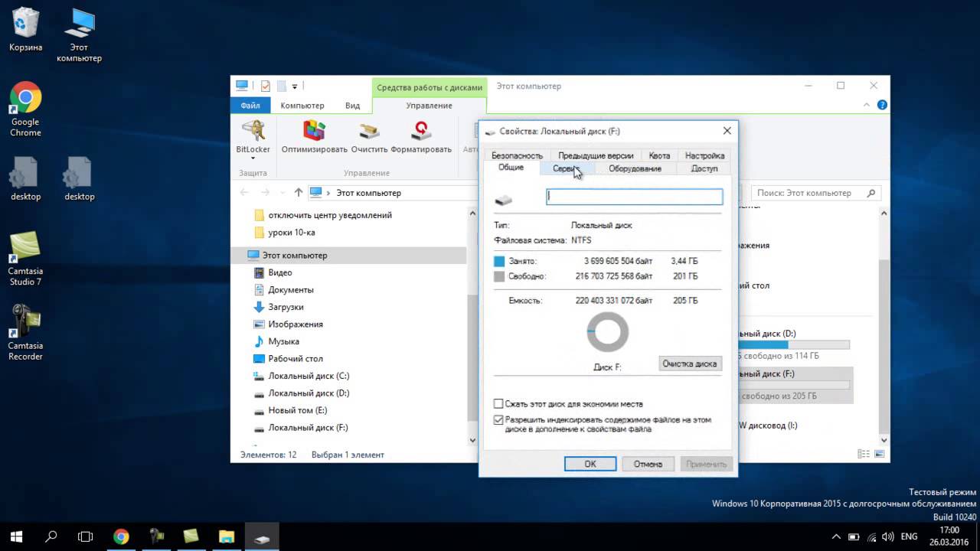Select Загрузки in the navigation pane

(x=285, y=307)
